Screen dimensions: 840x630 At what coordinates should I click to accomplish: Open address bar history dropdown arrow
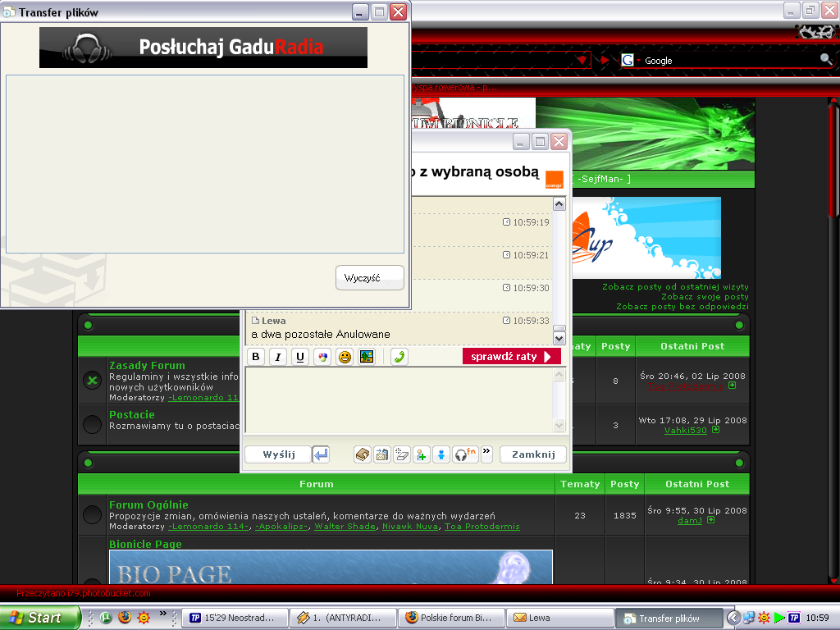(582, 60)
